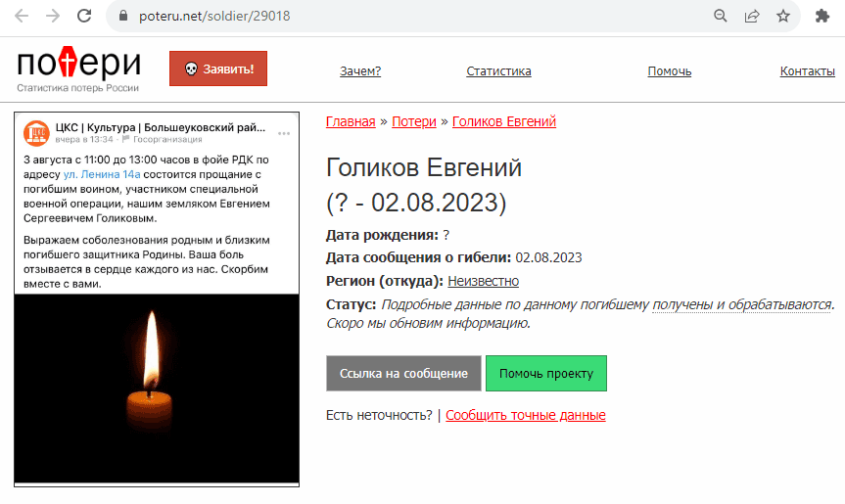Image resolution: width=845 pixels, height=504 pixels.
Task: Click the green Помочь проекту button
Action: pyautogui.click(x=546, y=373)
